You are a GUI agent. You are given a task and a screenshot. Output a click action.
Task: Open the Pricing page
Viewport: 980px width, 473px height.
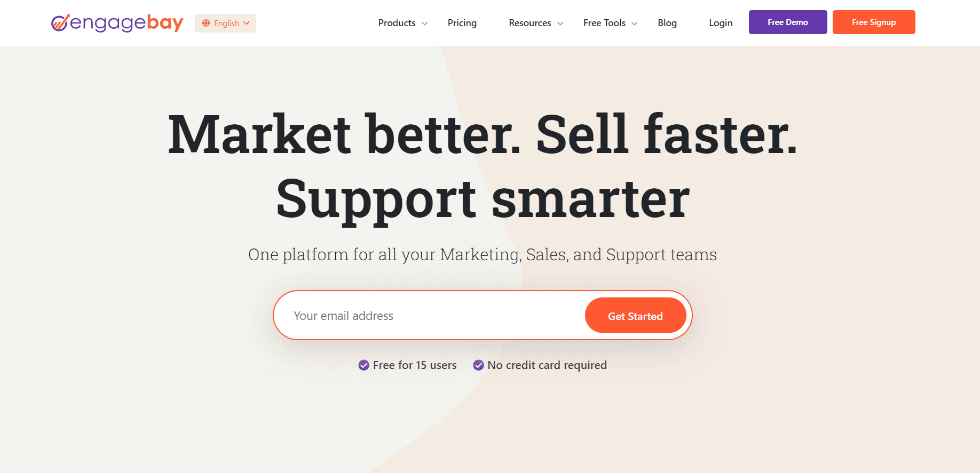462,23
